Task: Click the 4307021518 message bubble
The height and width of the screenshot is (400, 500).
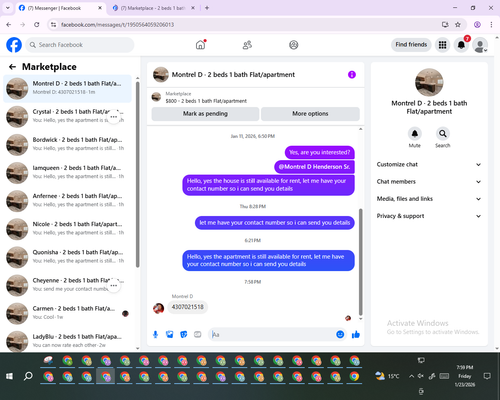Action: point(187,307)
